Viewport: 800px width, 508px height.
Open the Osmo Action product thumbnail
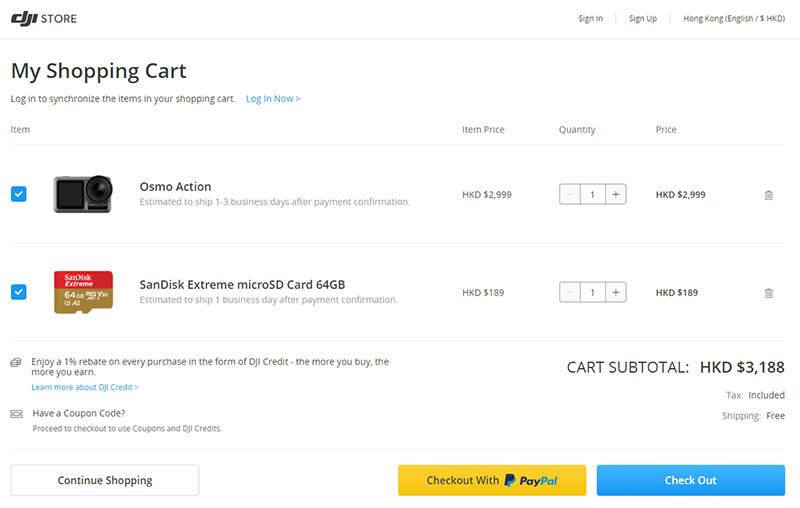pos(83,194)
